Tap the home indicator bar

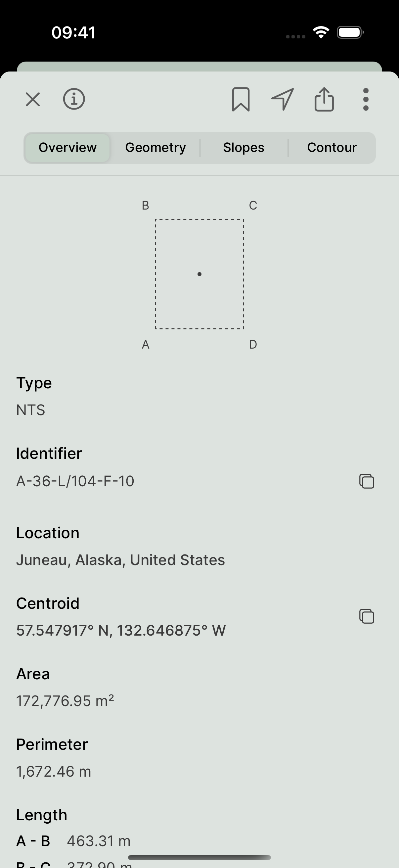[199, 857]
